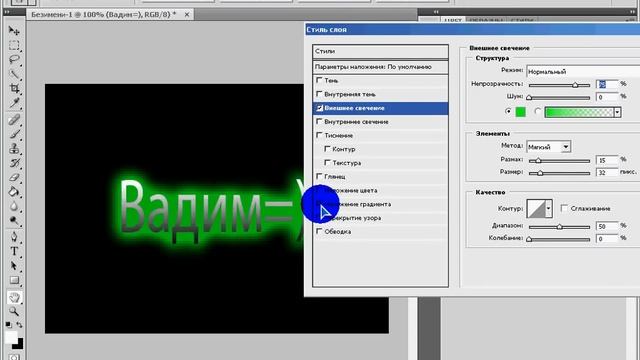Enable the Глянец checkbox

(319, 176)
